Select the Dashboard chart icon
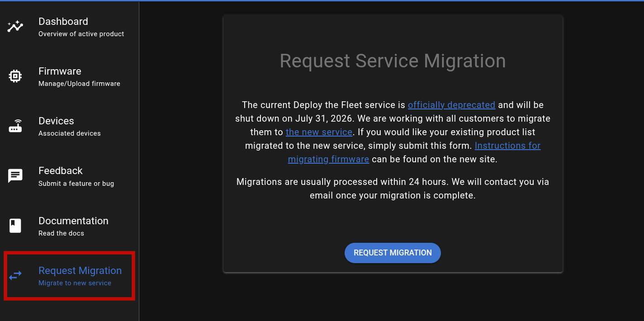 [15, 26]
